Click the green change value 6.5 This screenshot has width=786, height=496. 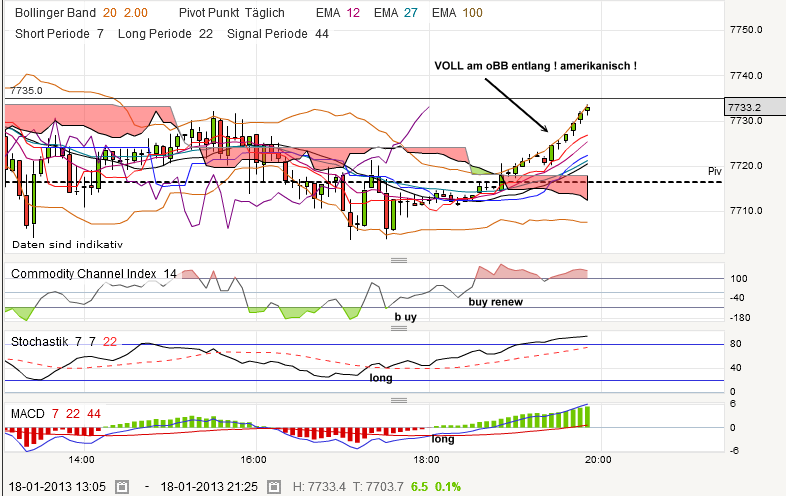pos(420,486)
